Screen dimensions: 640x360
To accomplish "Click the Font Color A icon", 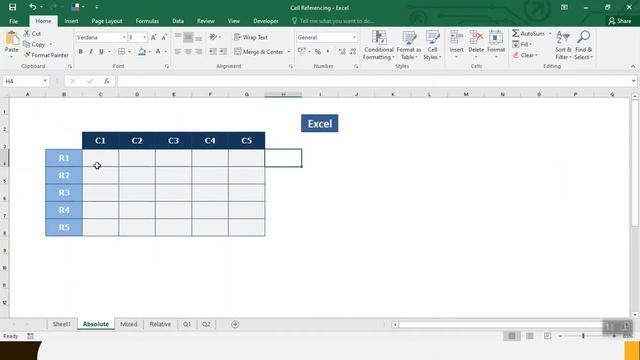I will [x=158, y=52].
